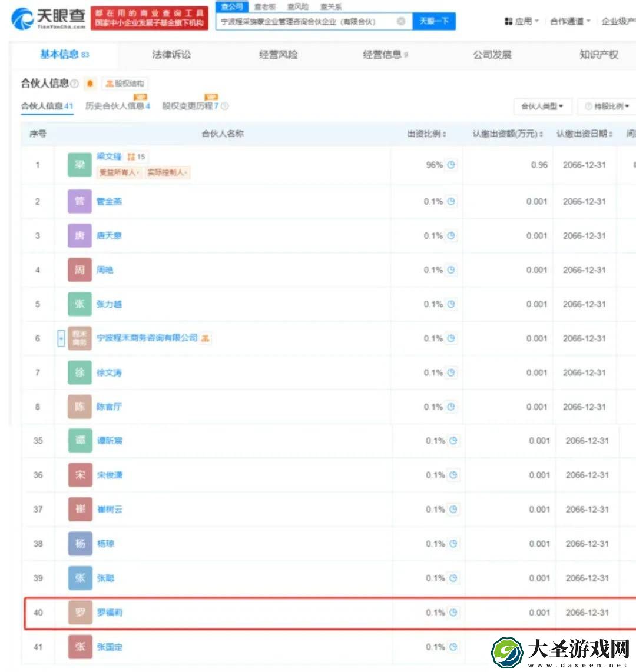Click the 程禾商务 company avatar tile
Screen dimensions: 636x672
tap(79, 338)
